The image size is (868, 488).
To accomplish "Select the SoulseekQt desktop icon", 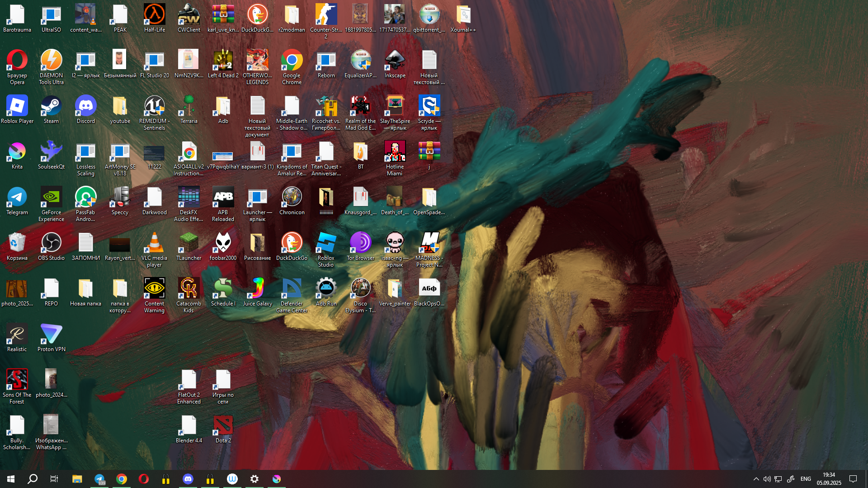I will click(x=51, y=155).
